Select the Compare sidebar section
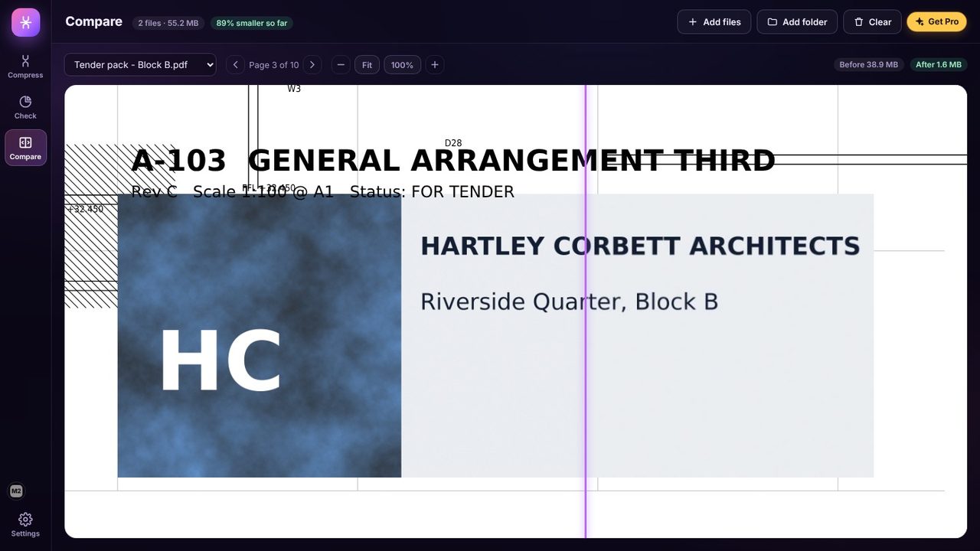The image size is (980, 551). 25,148
